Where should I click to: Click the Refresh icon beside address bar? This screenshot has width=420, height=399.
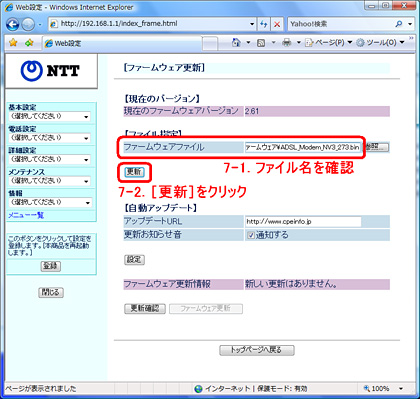(x=264, y=24)
